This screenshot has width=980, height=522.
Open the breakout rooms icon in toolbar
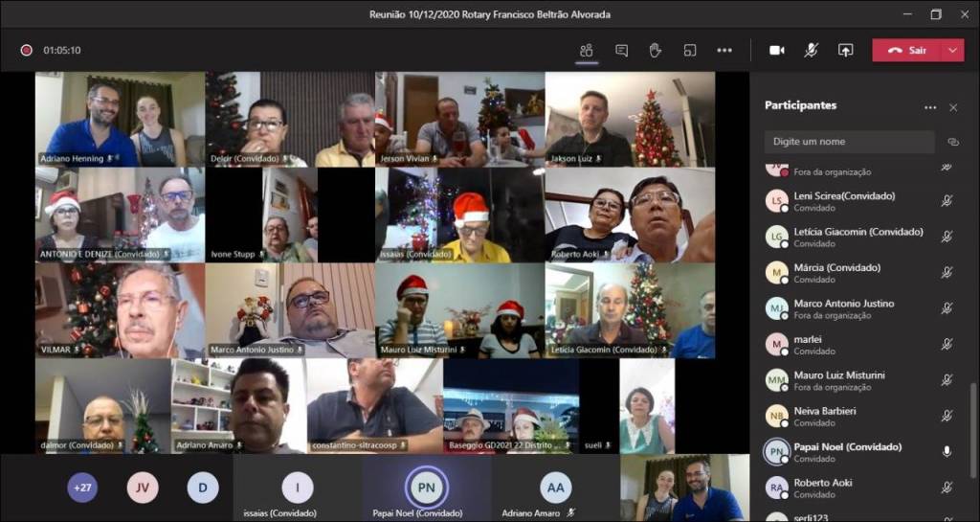coord(689,50)
